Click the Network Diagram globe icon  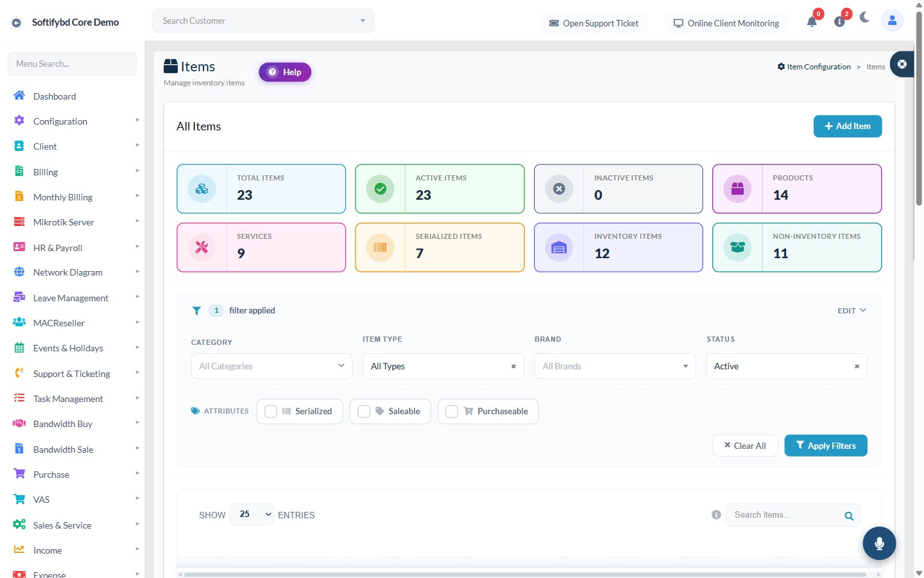point(19,272)
